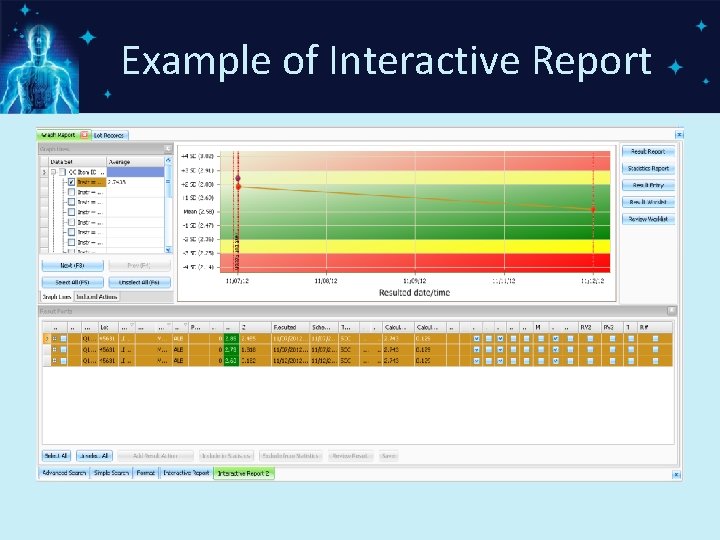The height and width of the screenshot is (540, 720).
Task: Toggle the QC Item root checkbox
Action: [x=62, y=172]
